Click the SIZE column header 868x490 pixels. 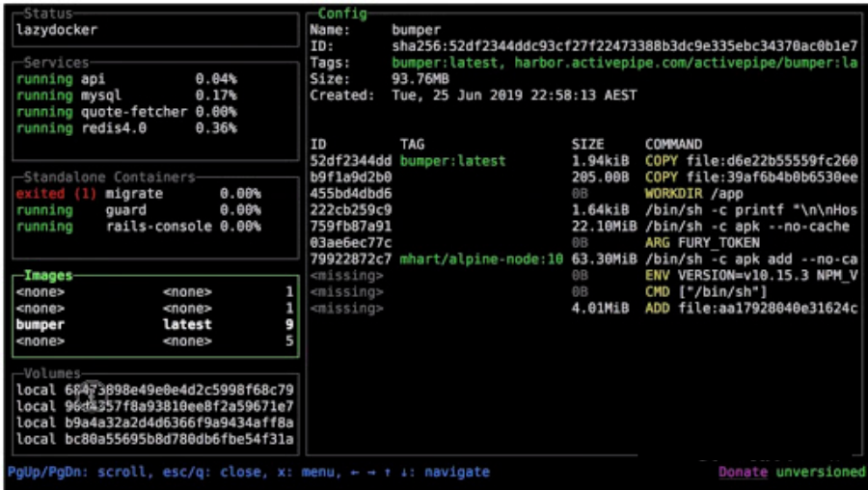tap(588, 145)
